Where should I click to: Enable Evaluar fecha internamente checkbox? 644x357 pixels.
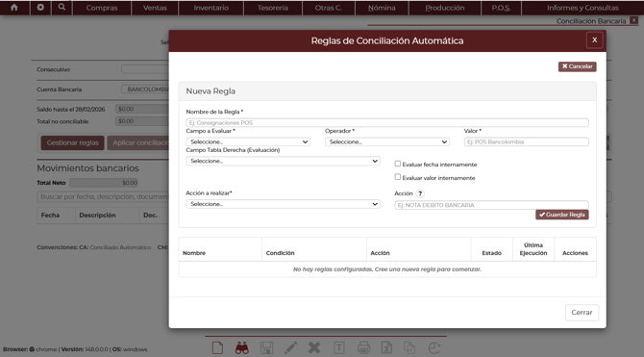(x=398, y=164)
